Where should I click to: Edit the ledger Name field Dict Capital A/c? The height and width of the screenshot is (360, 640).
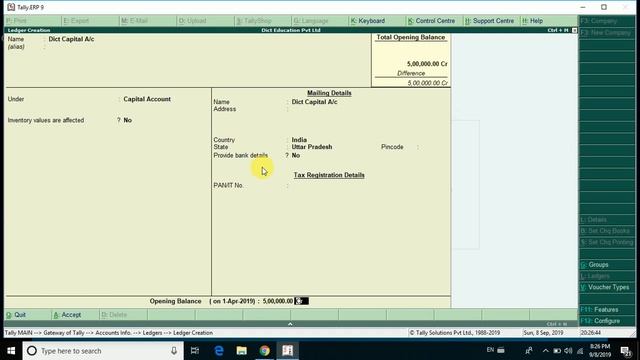pos(71,39)
